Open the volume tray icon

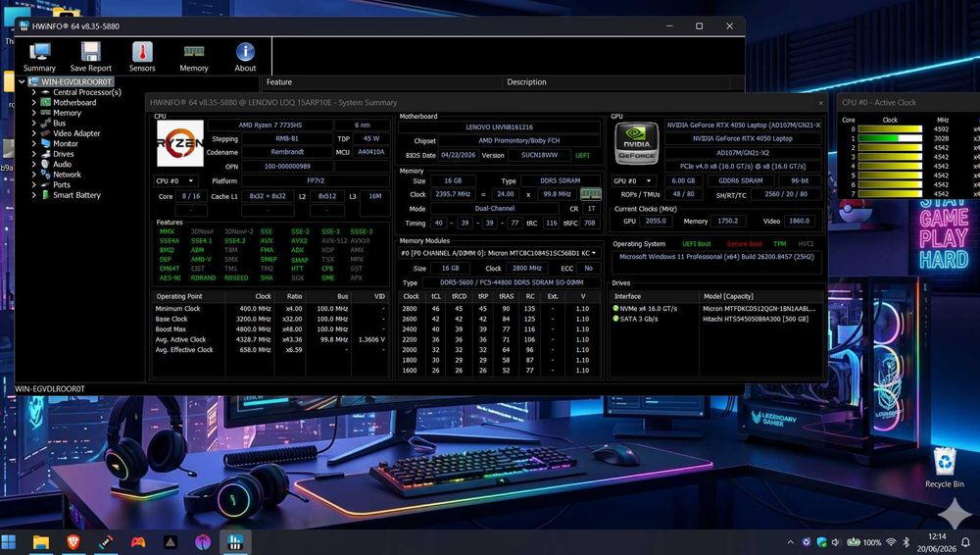(836, 542)
